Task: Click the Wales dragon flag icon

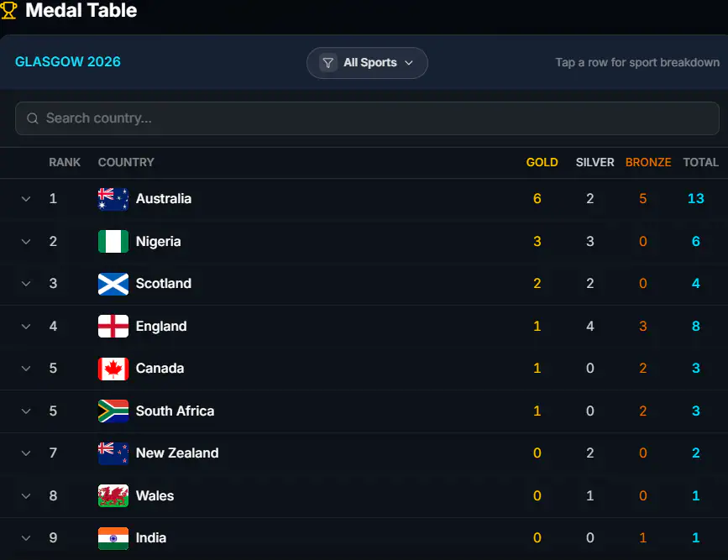Action: 113,496
